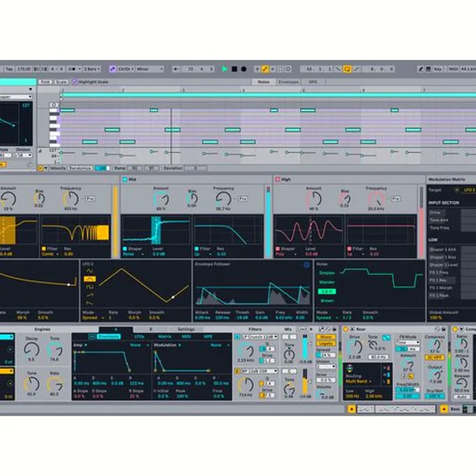The width and height of the screenshot is (476, 476).
Task: Click the Mid band vertical level slider
Action: pyautogui.click(x=268, y=223)
